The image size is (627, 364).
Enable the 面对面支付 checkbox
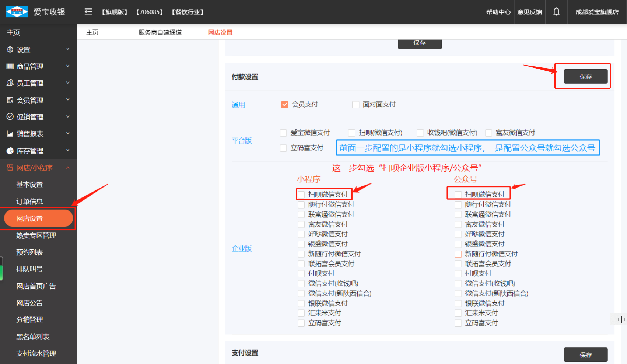(x=355, y=105)
